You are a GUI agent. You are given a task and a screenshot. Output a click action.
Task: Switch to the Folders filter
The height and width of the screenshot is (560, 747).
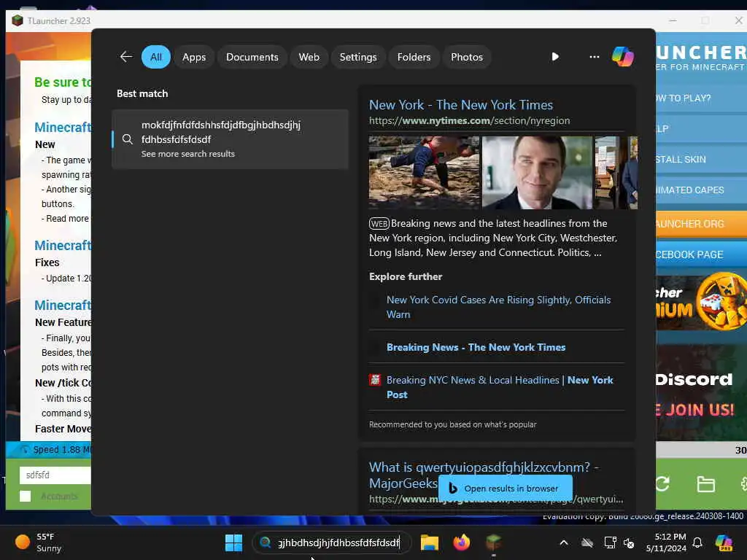click(414, 57)
